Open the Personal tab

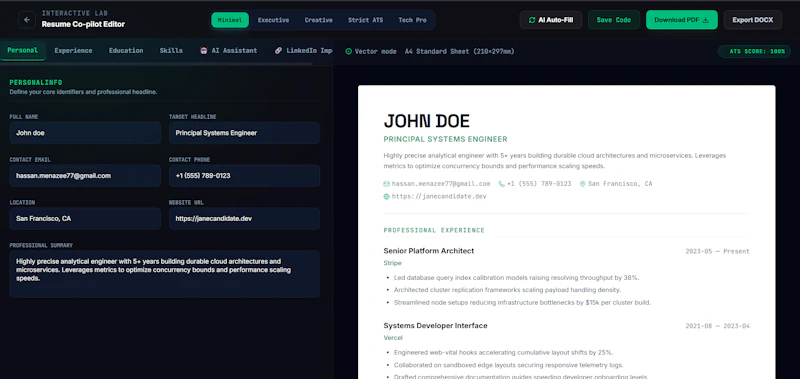tap(22, 50)
